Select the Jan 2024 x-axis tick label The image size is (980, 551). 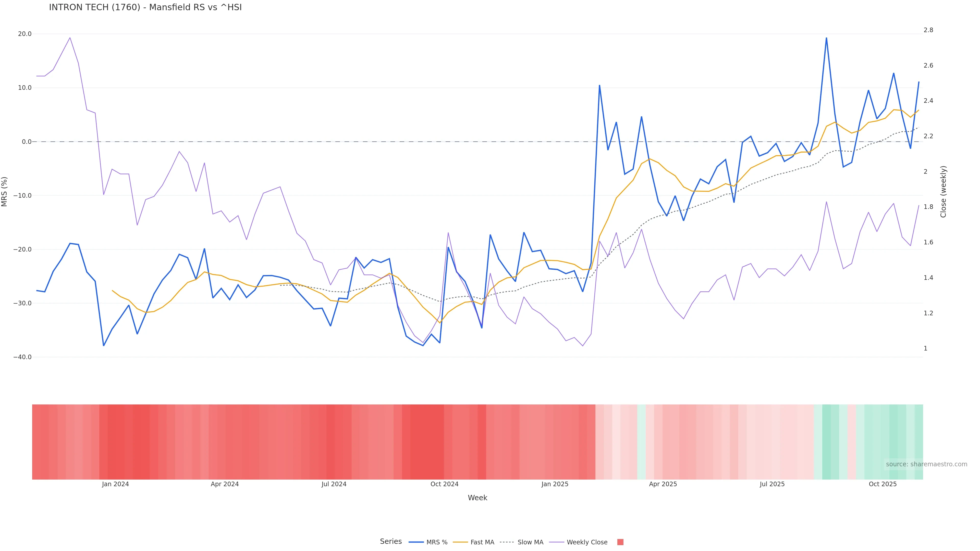[115, 484]
